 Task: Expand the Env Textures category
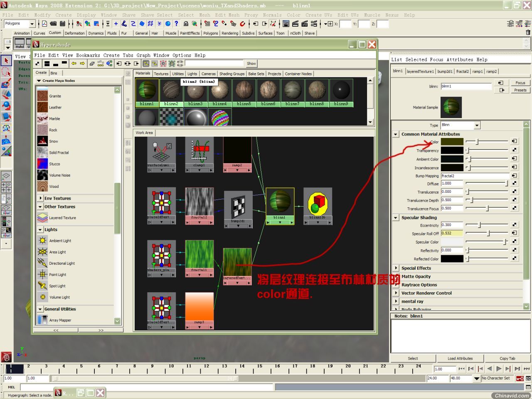point(40,198)
